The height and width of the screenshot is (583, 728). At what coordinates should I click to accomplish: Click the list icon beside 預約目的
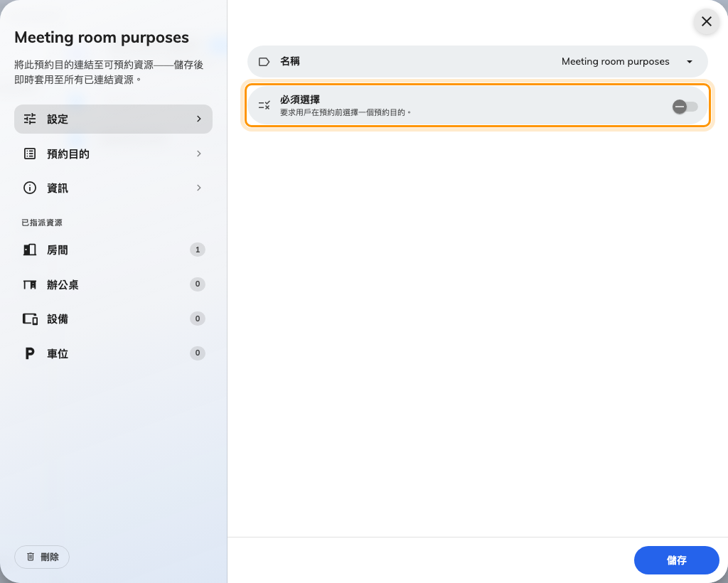click(x=30, y=154)
